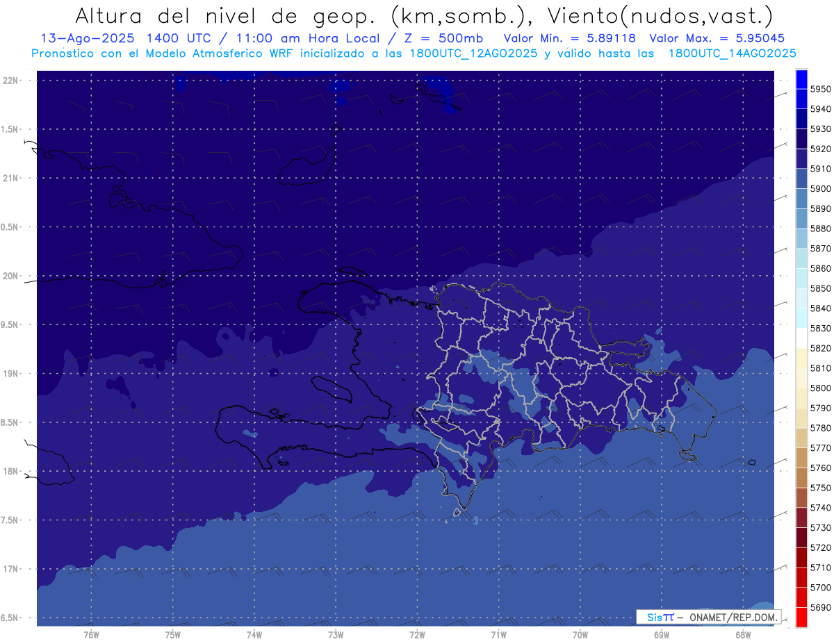
Task: Click the '5690' color bar value
Action: pyautogui.click(x=821, y=607)
